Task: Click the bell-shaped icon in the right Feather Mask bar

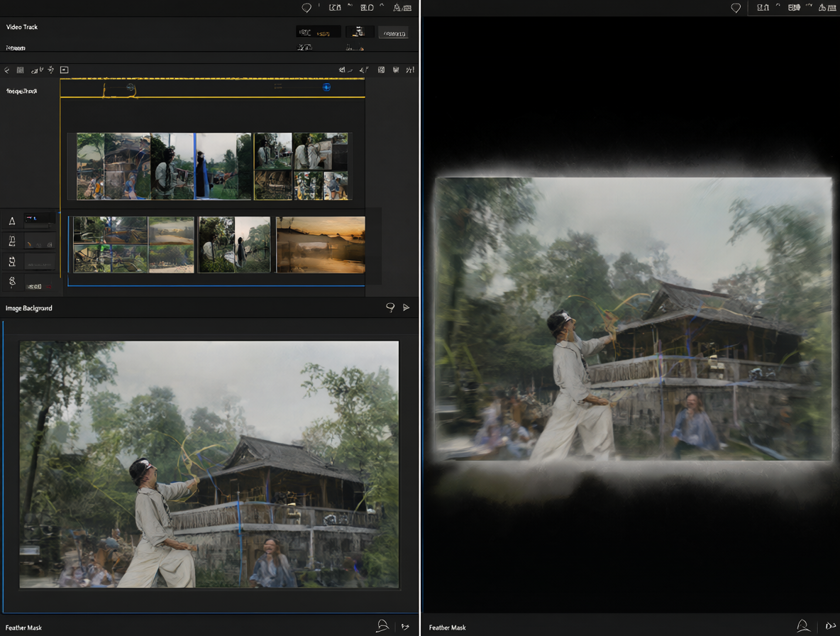Action: click(802, 626)
